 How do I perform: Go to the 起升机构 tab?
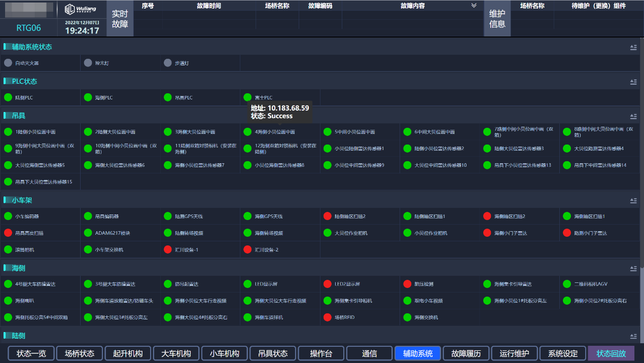tap(128, 353)
